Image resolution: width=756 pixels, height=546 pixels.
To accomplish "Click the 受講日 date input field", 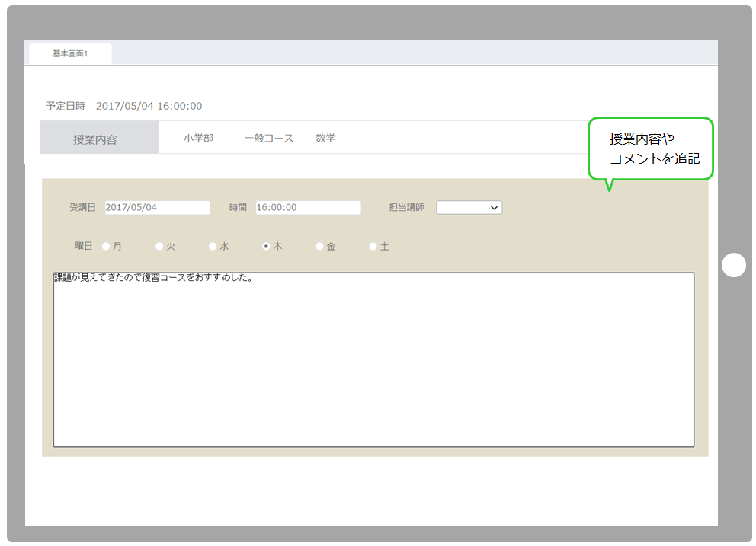I will pos(157,207).
